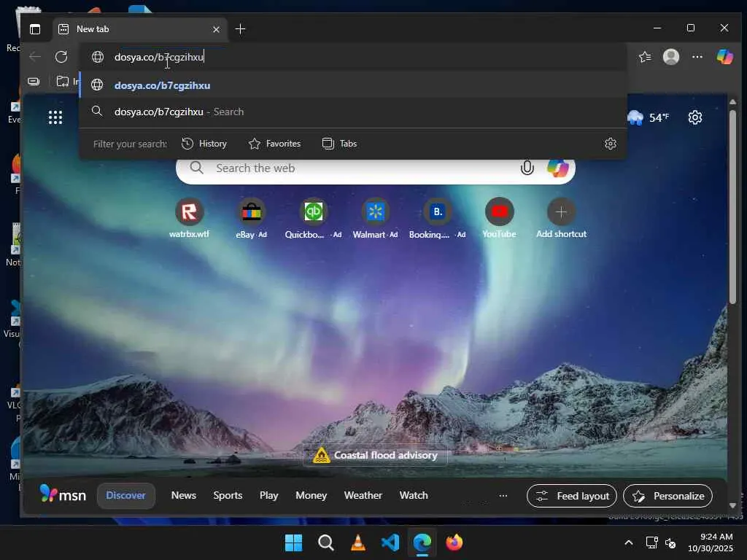Click the favorites star toolbar icon
Screen dimensions: 747x560
645,57
